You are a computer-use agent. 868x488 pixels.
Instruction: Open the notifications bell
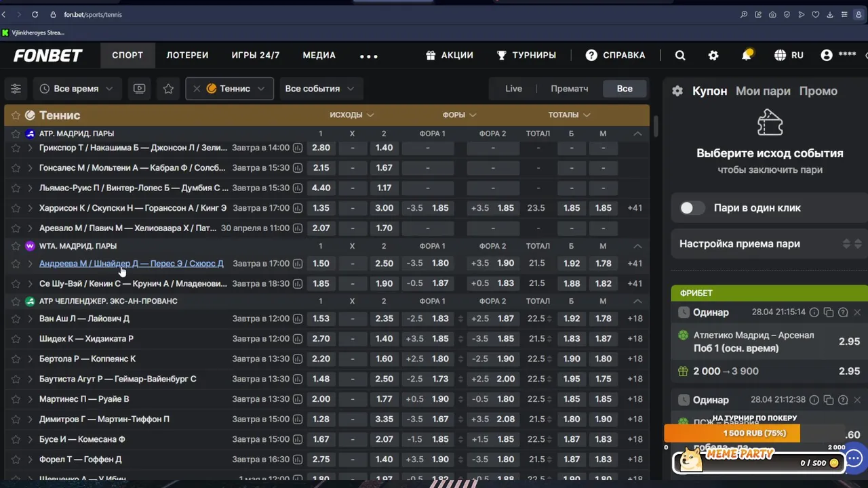(x=747, y=55)
